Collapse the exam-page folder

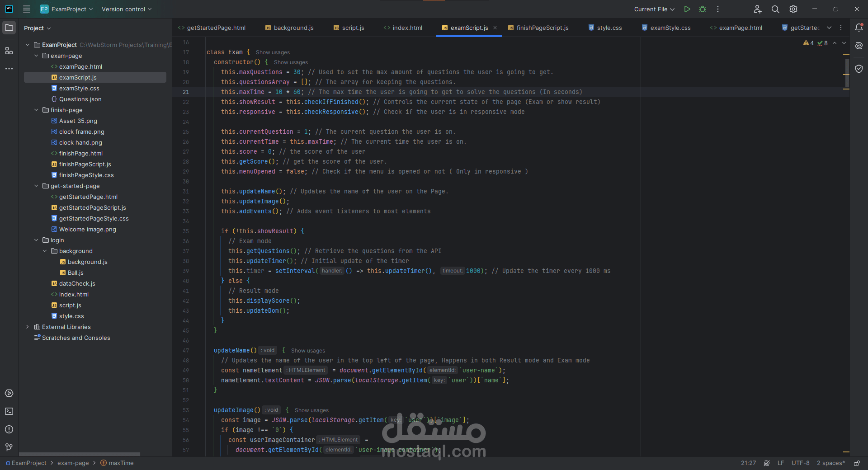pyautogui.click(x=36, y=56)
